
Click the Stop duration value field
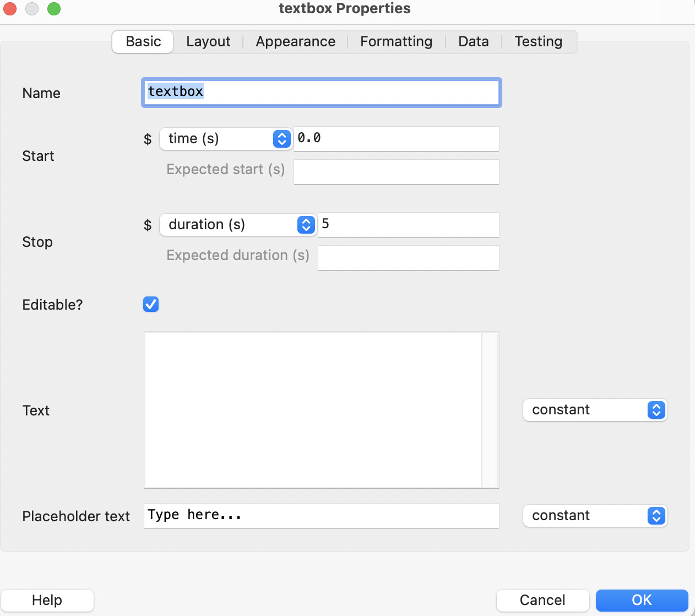pos(409,225)
